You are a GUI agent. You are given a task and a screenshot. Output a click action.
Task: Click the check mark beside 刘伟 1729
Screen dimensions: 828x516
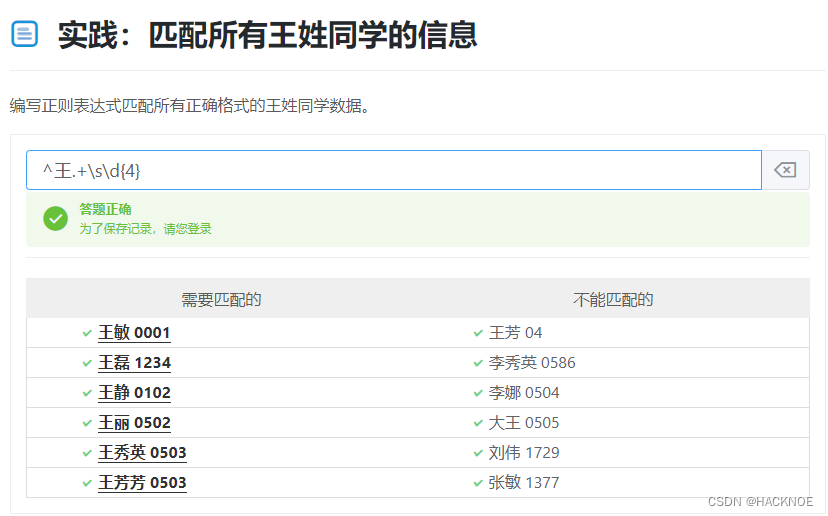[x=478, y=453]
